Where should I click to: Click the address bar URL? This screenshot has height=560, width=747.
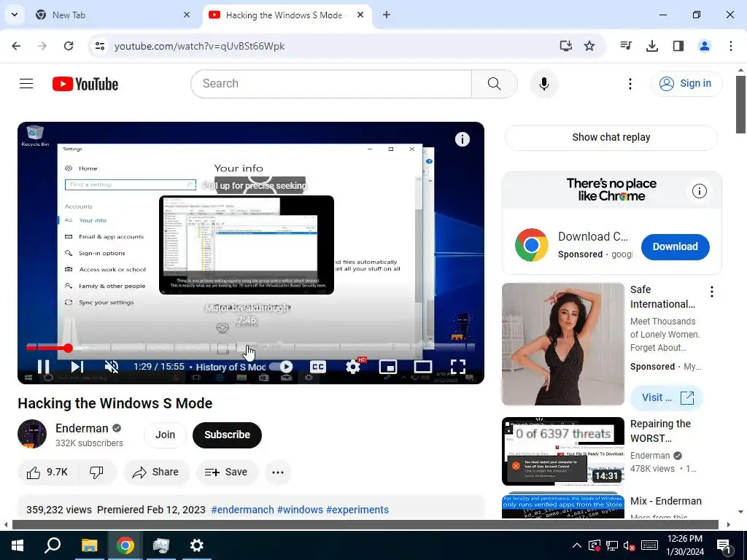(x=199, y=46)
